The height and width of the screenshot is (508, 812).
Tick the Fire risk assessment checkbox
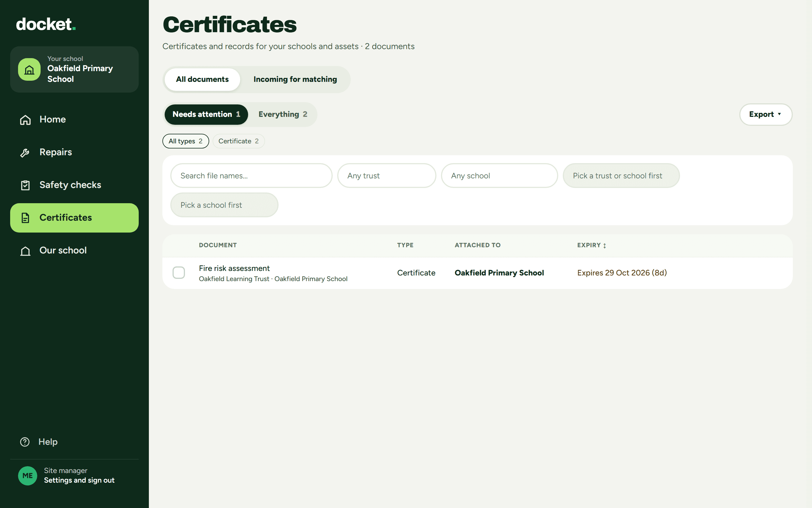coord(178,272)
